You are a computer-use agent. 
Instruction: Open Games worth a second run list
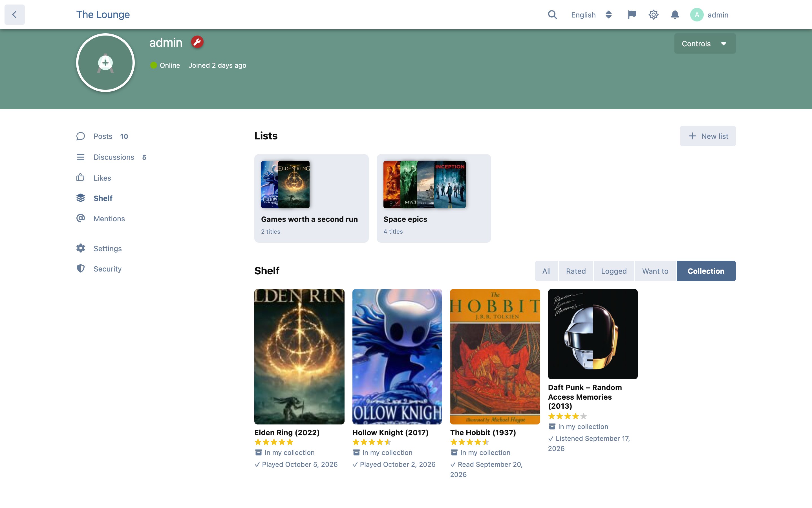point(311,198)
